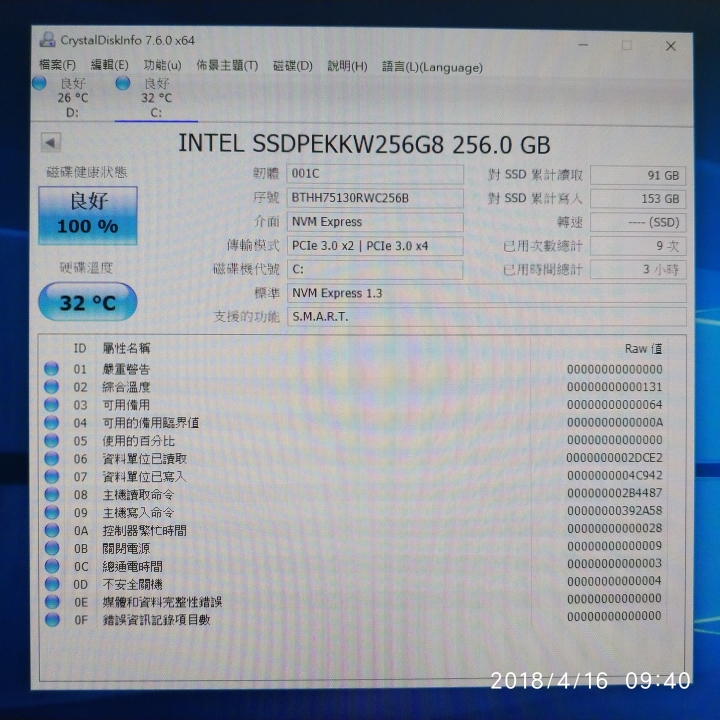This screenshot has height=720, width=720.
Task: Open the 語言(L)(Language) menu
Action: (433, 68)
